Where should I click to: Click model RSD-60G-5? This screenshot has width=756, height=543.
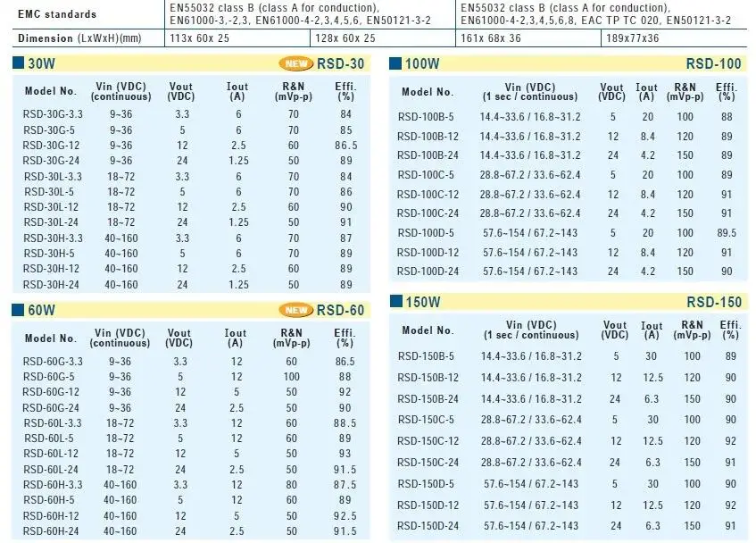[x=49, y=377]
